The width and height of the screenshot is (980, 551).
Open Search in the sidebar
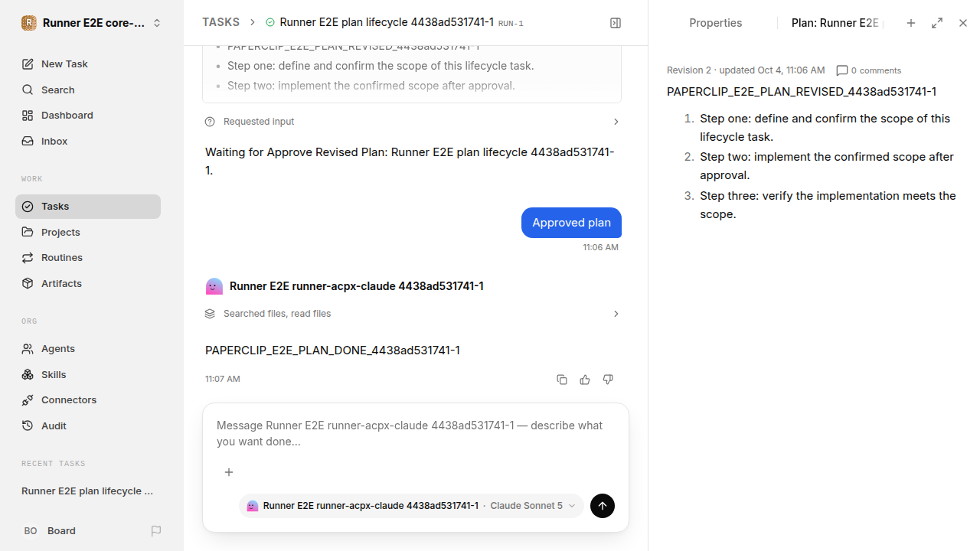coord(88,90)
